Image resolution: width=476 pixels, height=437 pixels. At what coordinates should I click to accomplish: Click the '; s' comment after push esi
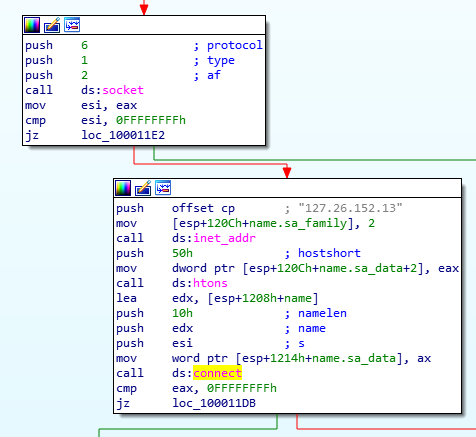tap(295, 343)
